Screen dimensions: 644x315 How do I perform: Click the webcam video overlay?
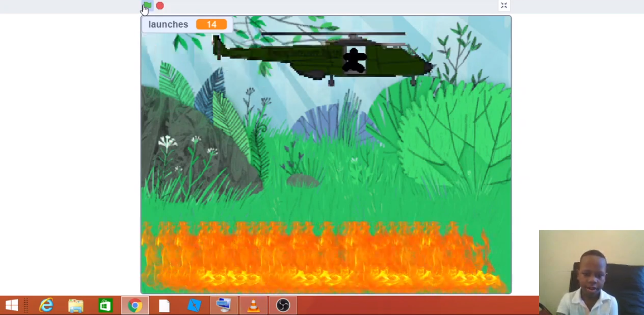pyautogui.click(x=591, y=272)
